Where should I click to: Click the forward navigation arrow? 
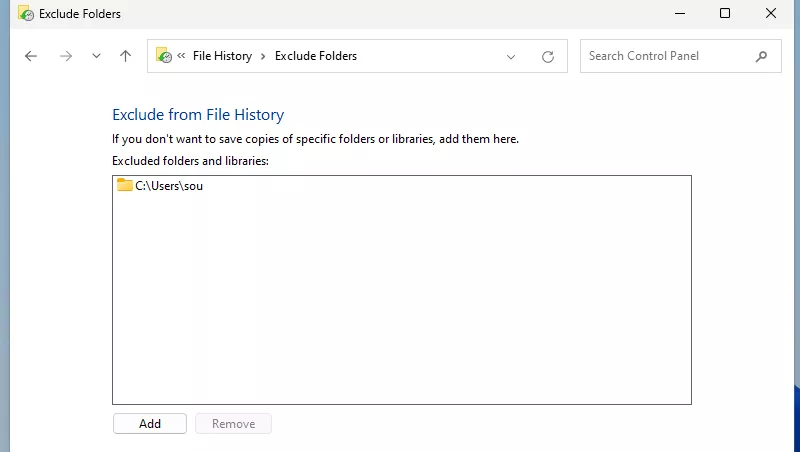pos(66,56)
